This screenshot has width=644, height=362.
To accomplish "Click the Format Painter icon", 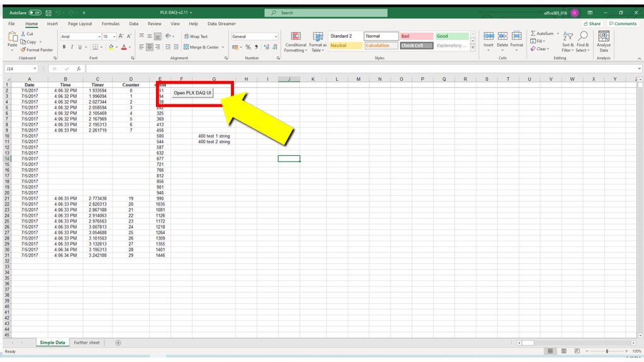I will tap(23, 50).
